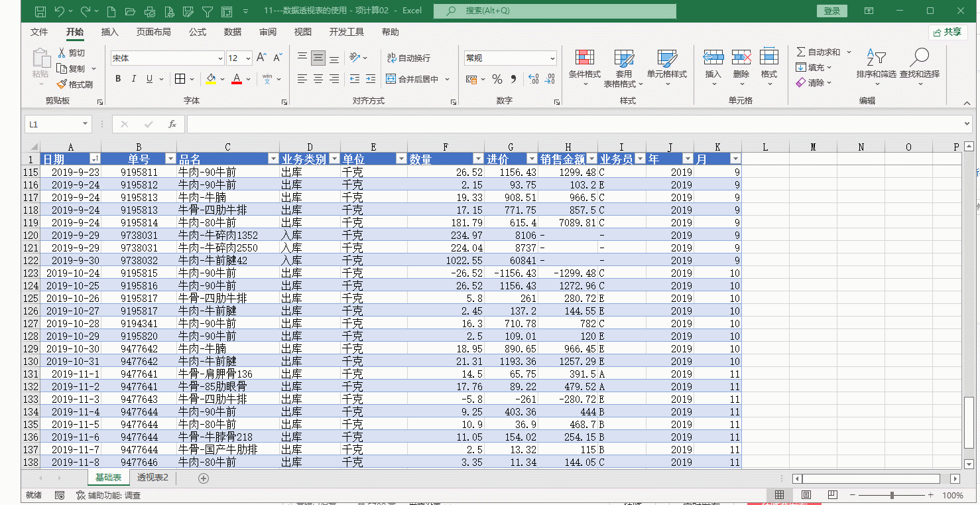Open the 清除 clear dropdown
The width and height of the screenshot is (980, 505).
pyautogui.click(x=830, y=82)
